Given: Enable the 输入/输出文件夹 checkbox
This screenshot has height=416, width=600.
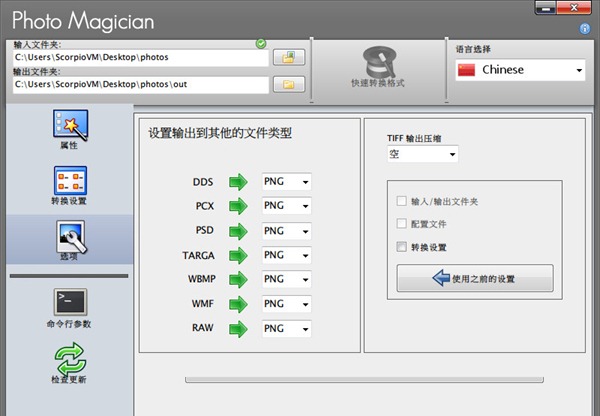Looking at the screenshot, I should (x=401, y=201).
